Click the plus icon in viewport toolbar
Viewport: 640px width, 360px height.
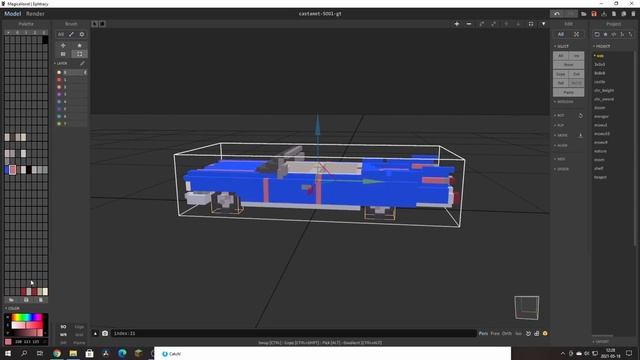[x=457, y=24]
